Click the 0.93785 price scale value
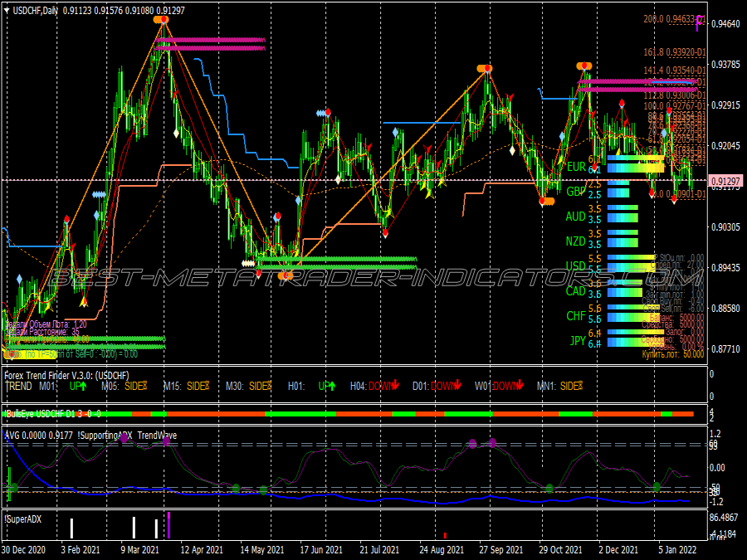The image size is (747, 560). pyautogui.click(x=726, y=64)
